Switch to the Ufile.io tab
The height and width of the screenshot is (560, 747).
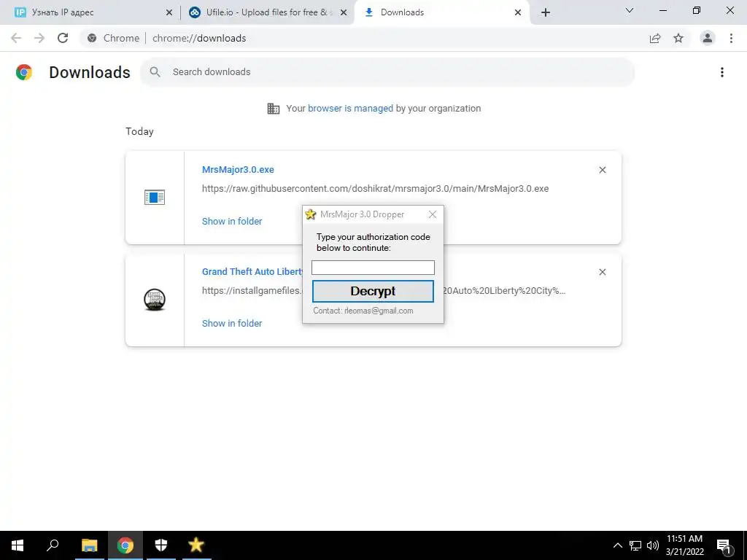[x=267, y=12]
